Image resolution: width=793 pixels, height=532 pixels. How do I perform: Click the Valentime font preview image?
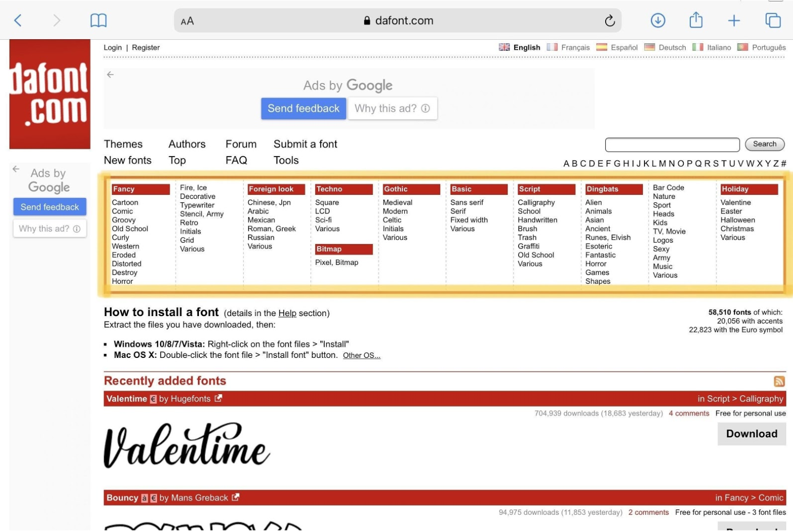tap(187, 445)
